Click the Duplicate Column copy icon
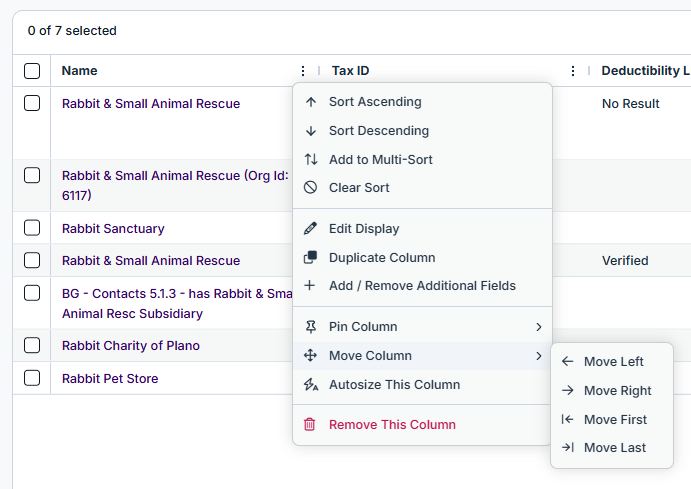This screenshot has width=691, height=489. tap(310, 257)
